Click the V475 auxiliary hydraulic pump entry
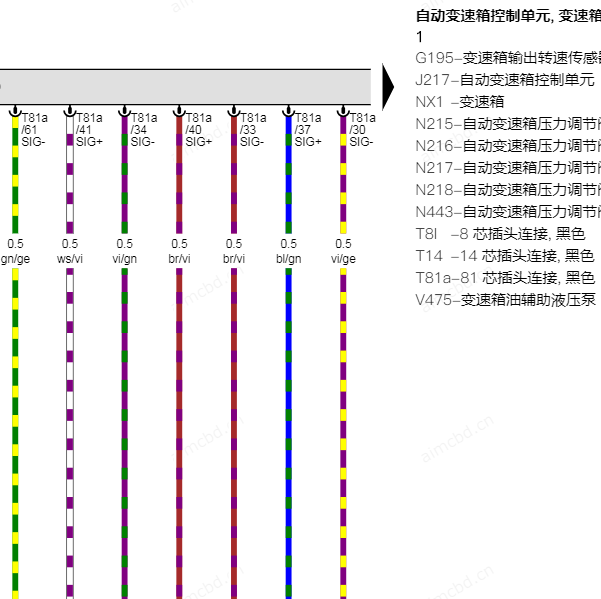Screen dimensions: 601x599 tap(506, 299)
